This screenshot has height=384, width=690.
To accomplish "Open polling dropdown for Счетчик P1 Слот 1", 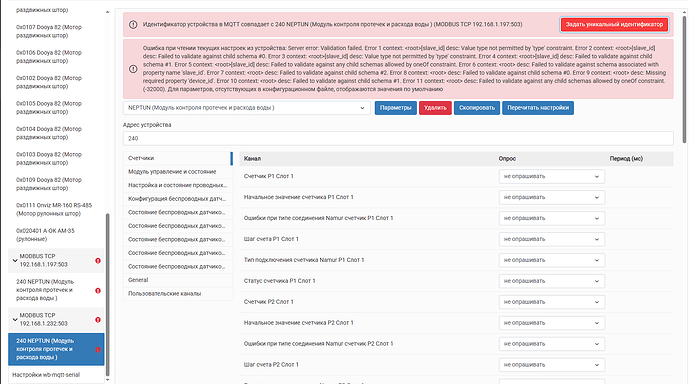I will [x=551, y=176].
